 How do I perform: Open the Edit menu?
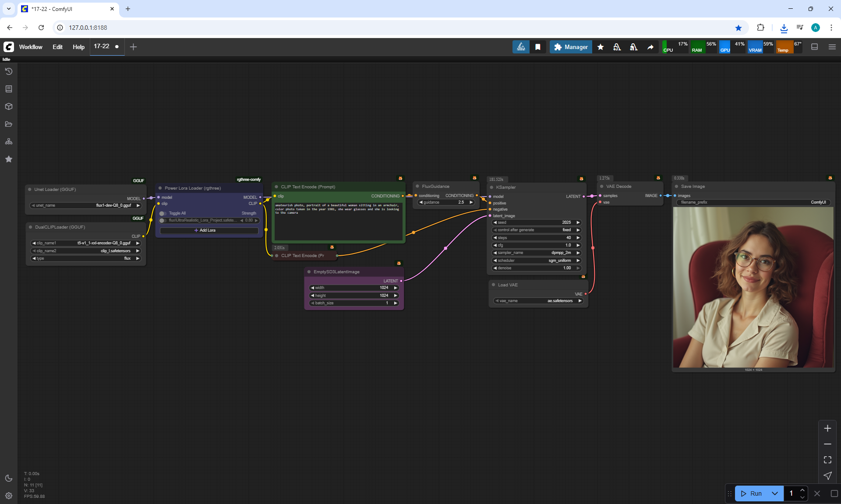coord(57,47)
